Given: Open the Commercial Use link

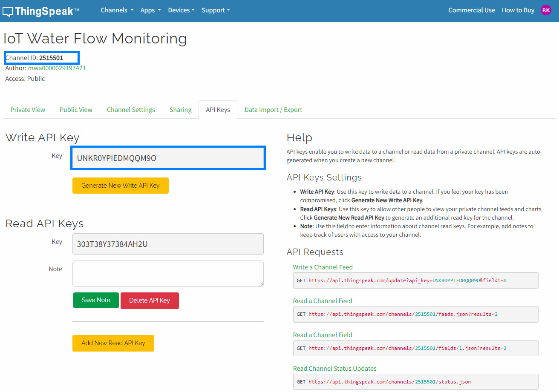Looking at the screenshot, I should (x=472, y=10).
